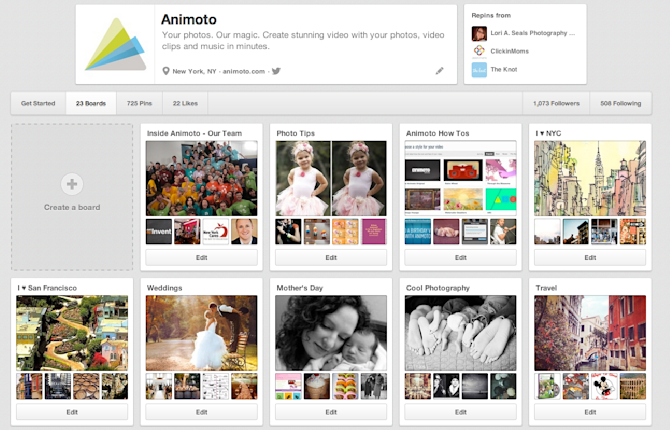Viewport: 670px width, 430px height.
Task: Open the Weddings board title
Action: (x=165, y=288)
